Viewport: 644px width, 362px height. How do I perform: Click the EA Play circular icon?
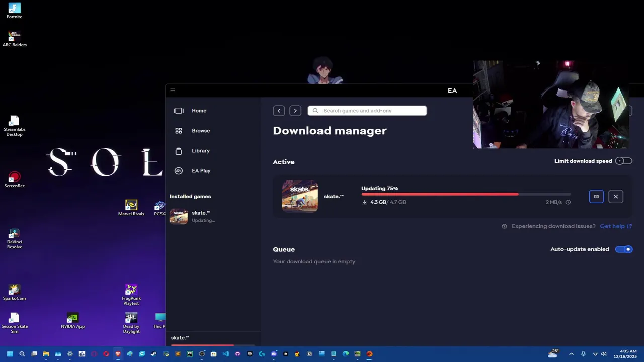[179, 171]
